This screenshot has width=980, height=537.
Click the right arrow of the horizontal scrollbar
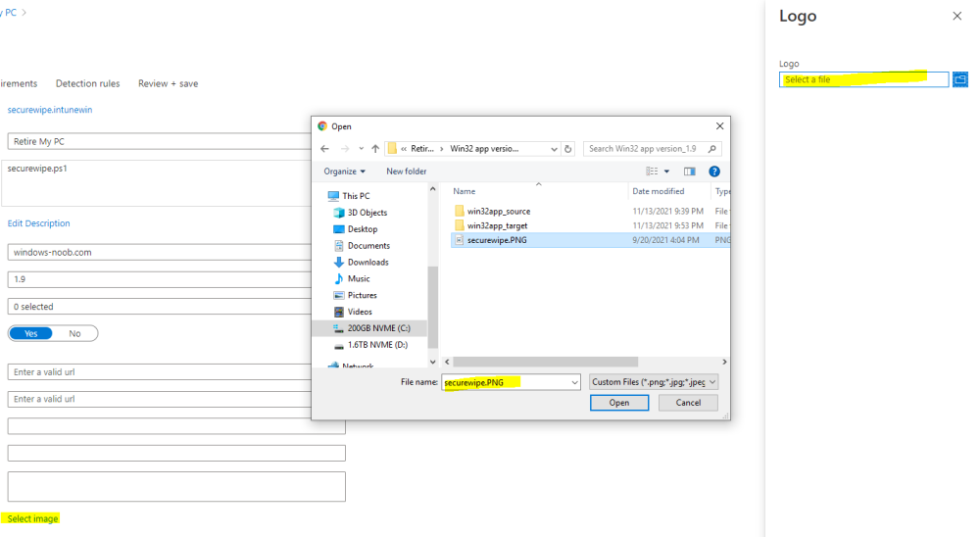click(724, 362)
